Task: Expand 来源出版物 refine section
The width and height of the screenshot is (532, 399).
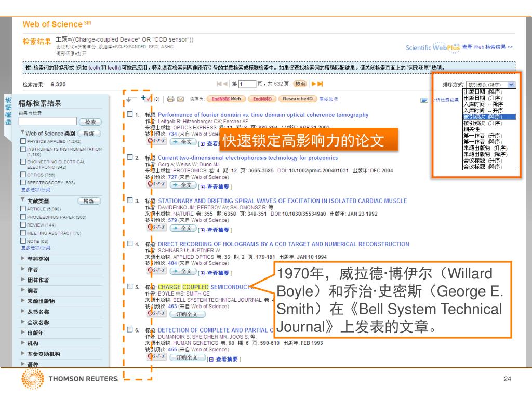Action: (22, 300)
